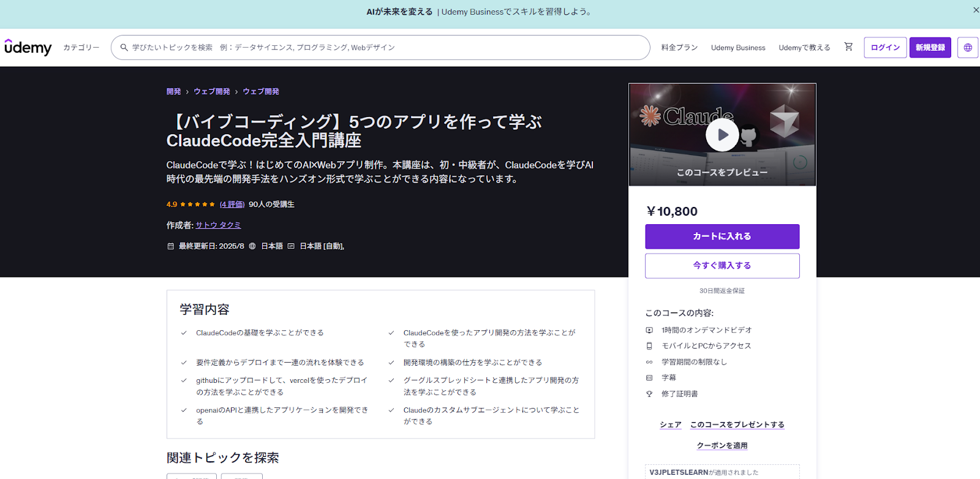Click the ログイン button
This screenshot has width=980, height=479.
885,47
